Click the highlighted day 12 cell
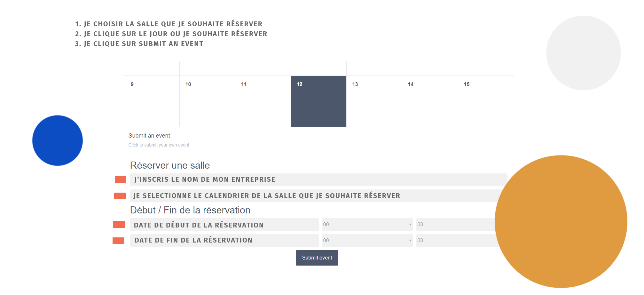 pyautogui.click(x=318, y=101)
